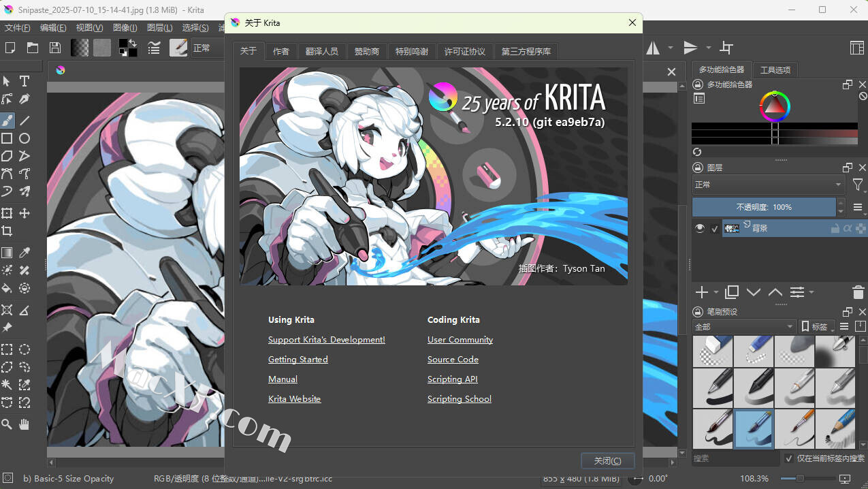Duplicate the layer in the Layers panel
The width and height of the screenshot is (868, 489).
(x=732, y=292)
